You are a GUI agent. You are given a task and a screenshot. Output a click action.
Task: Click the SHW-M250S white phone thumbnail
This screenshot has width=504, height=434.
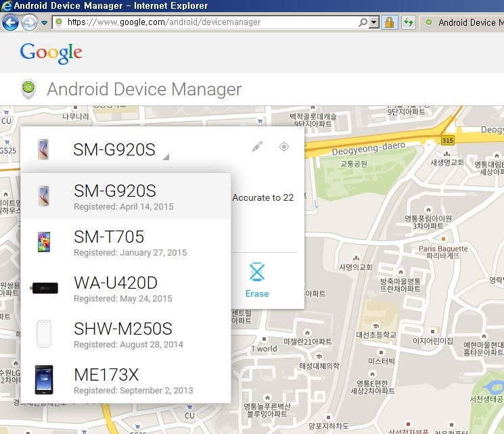44,334
